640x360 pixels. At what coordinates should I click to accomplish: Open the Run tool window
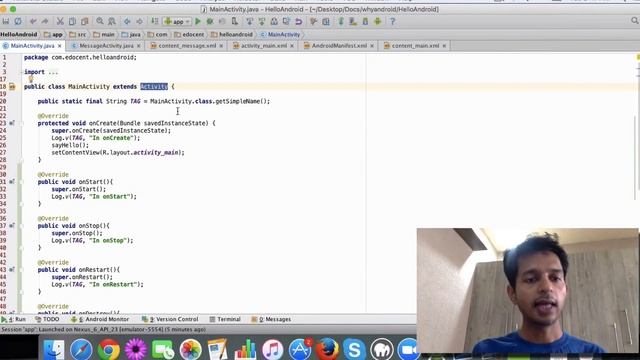(x=14, y=319)
